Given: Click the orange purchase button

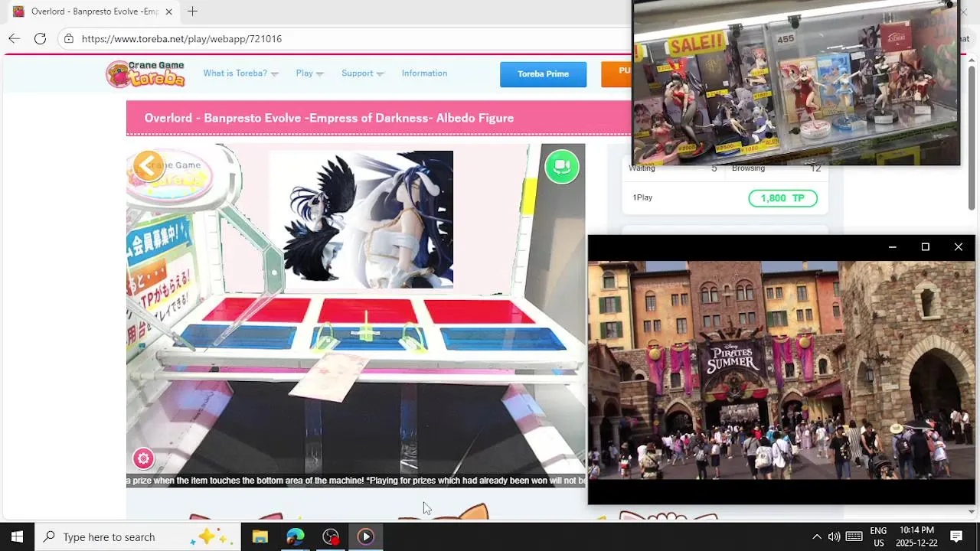Looking at the screenshot, I should (616, 74).
